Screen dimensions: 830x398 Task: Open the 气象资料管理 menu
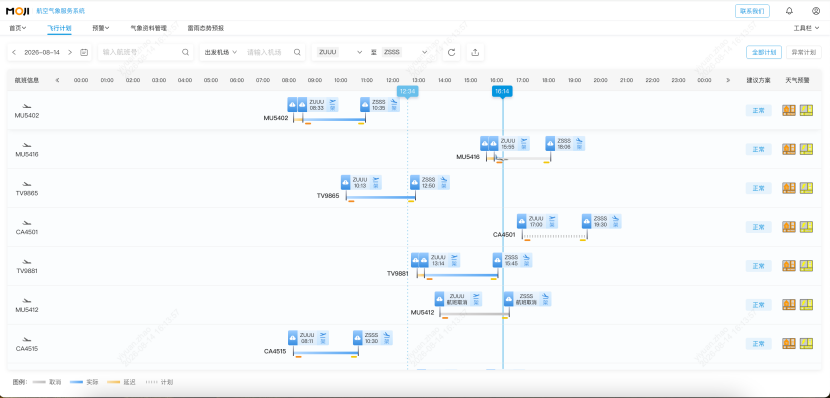(x=149, y=28)
